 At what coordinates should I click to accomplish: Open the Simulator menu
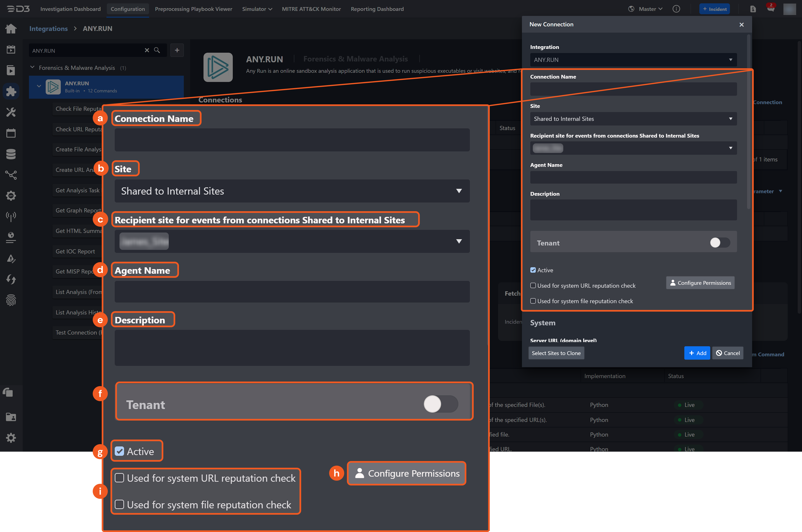tap(257, 9)
